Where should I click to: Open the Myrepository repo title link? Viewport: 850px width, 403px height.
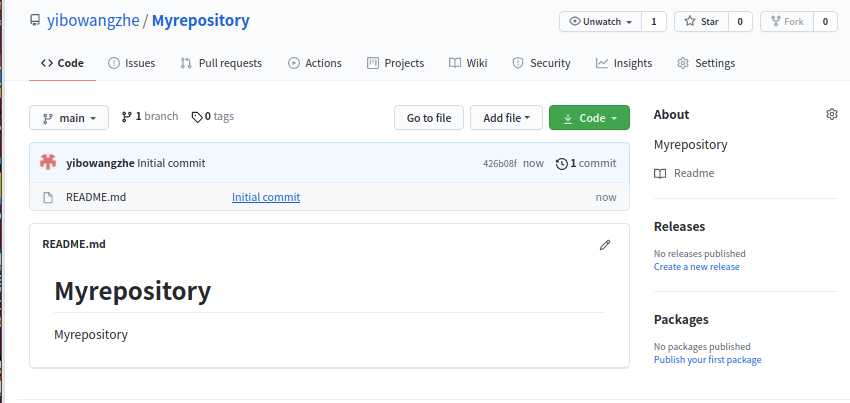tap(201, 21)
